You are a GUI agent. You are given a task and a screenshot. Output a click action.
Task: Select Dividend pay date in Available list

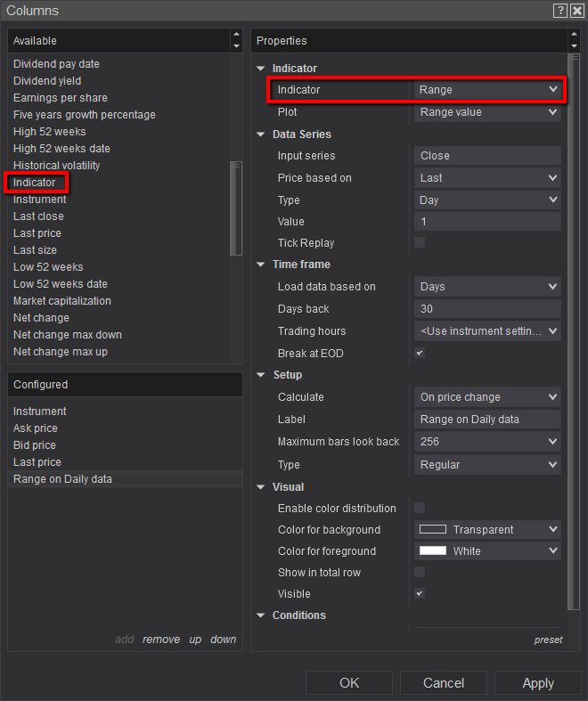pos(56,64)
